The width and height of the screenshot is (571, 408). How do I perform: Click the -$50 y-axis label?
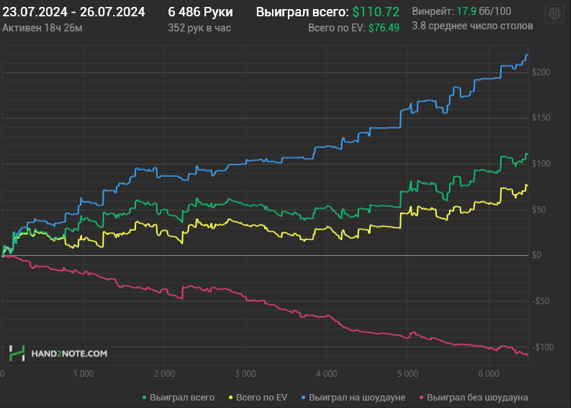540,301
